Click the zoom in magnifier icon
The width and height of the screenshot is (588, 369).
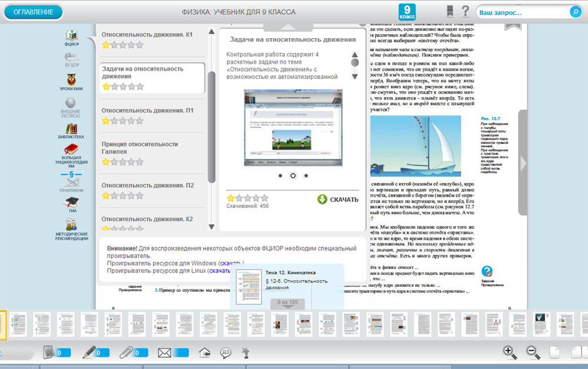click(x=510, y=352)
